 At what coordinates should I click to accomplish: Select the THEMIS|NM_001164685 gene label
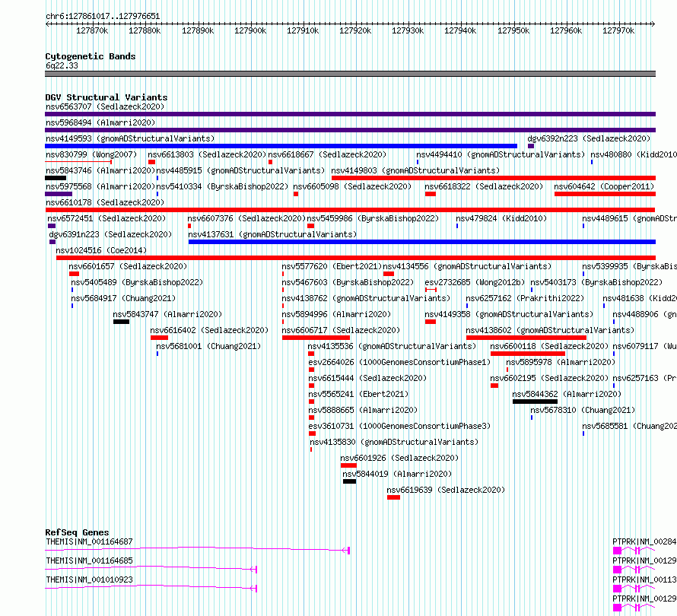point(89,560)
